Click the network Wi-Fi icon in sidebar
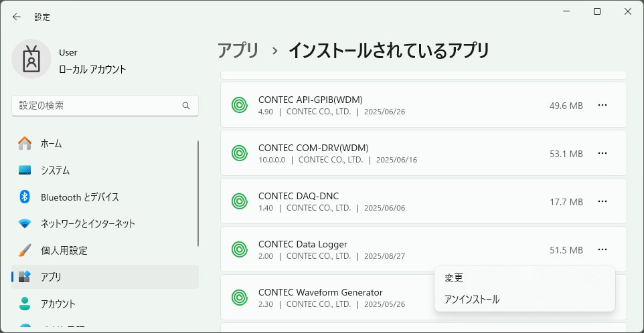 25,223
